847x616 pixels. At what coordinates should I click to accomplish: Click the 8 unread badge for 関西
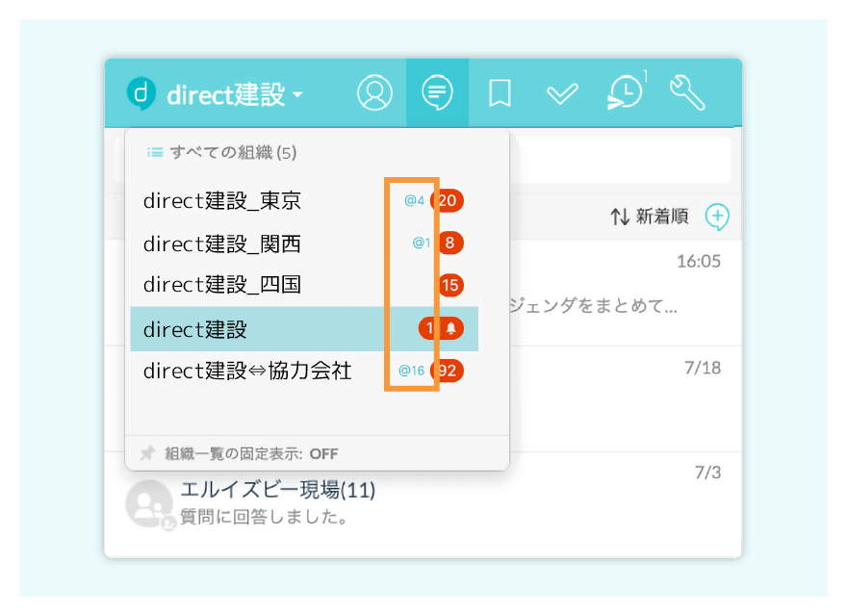(450, 244)
